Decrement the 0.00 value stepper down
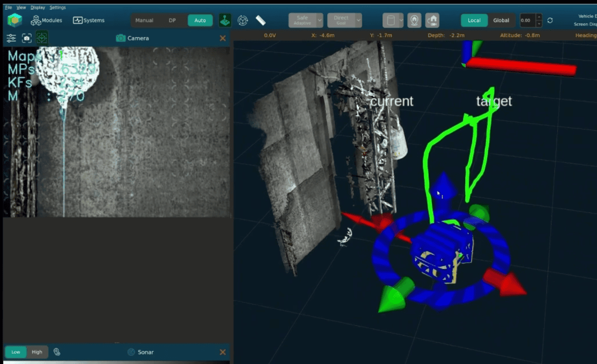This screenshot has width=597, height=364. point(539,23)
